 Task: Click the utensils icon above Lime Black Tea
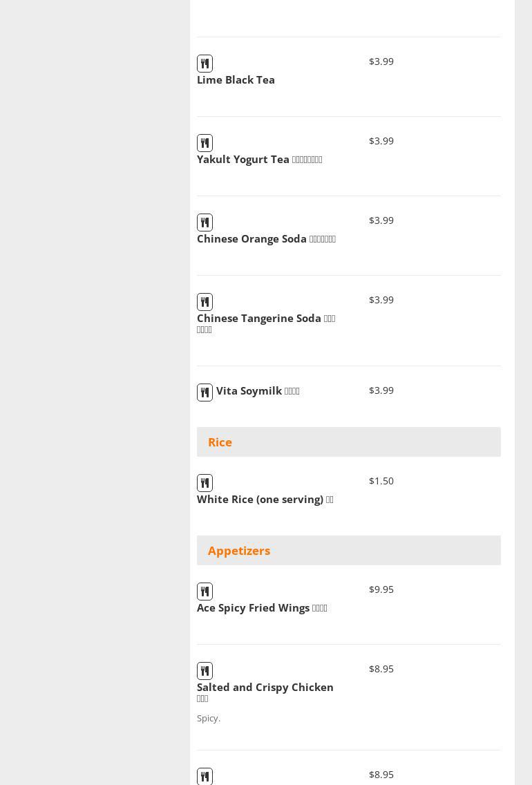205,64
